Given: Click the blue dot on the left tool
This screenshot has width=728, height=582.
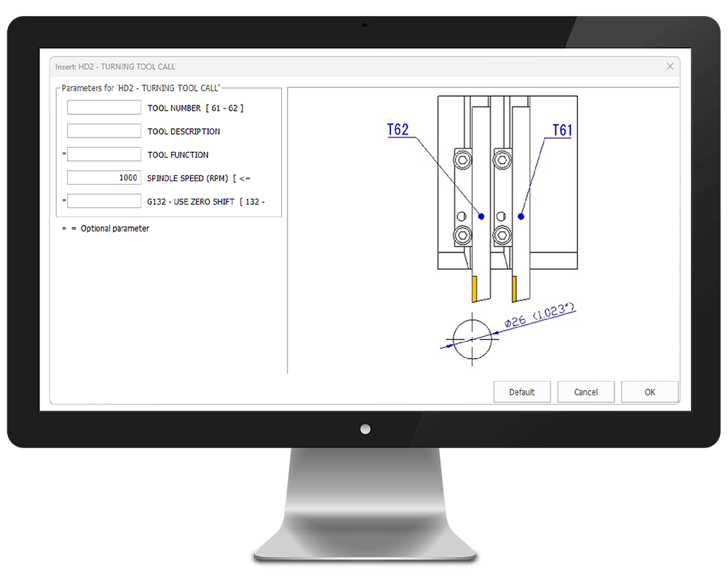Looking at the screenshot, I should tap(480, 216).
